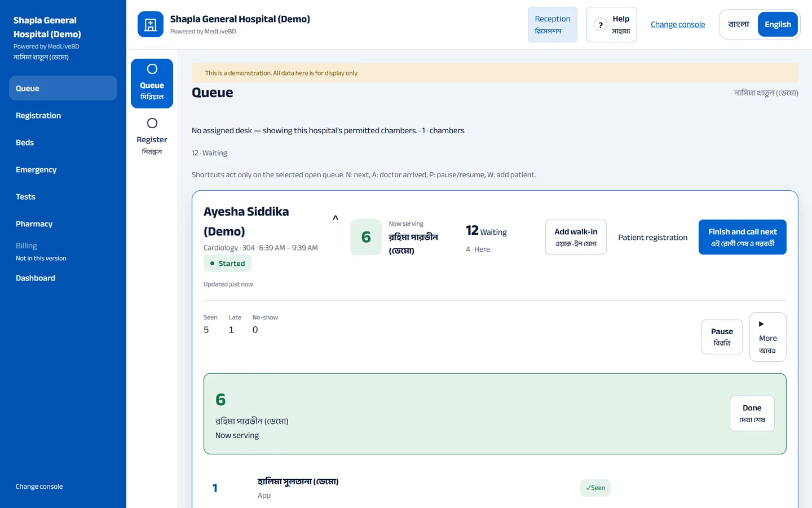812x508 pixels.
Task: Select English language option
Action: click(778, 24)
